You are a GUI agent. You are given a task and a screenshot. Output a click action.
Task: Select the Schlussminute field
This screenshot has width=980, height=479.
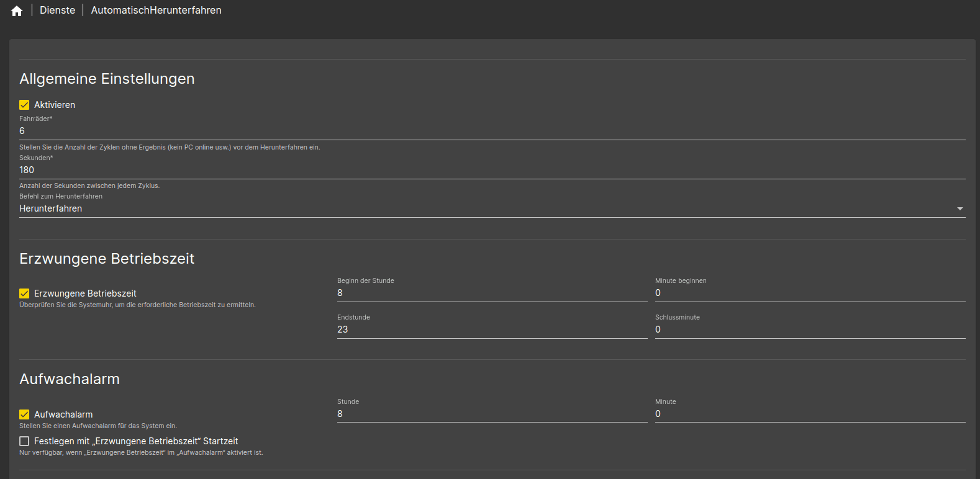click(x=810, y=329)
